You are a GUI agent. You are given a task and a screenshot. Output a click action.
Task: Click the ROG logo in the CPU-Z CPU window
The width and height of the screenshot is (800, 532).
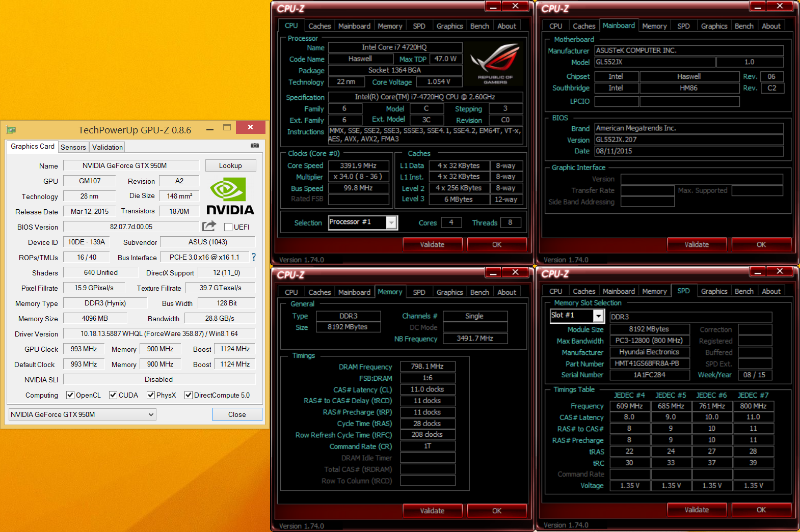pos(495,64)
